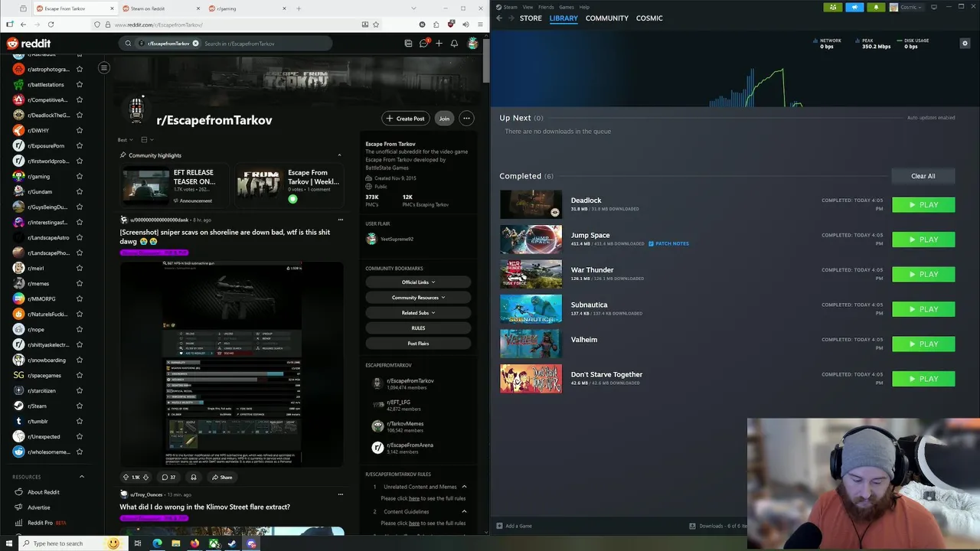Open subreddit more options ellipsis
The width and height of the screenshot is (980, 551).
pyautogui.click(x=466, y=119)
